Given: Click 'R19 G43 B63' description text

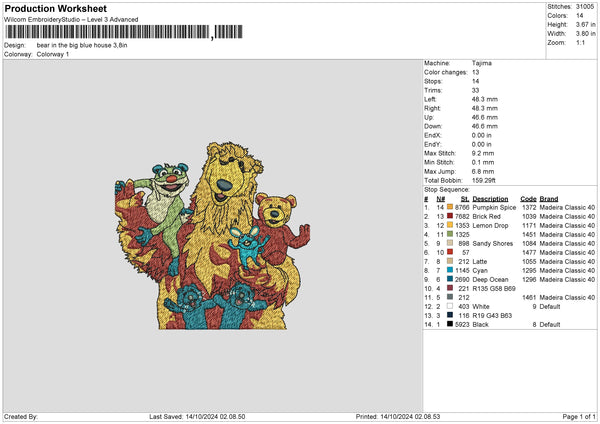Looking at the screenshot, I should 492,316.
